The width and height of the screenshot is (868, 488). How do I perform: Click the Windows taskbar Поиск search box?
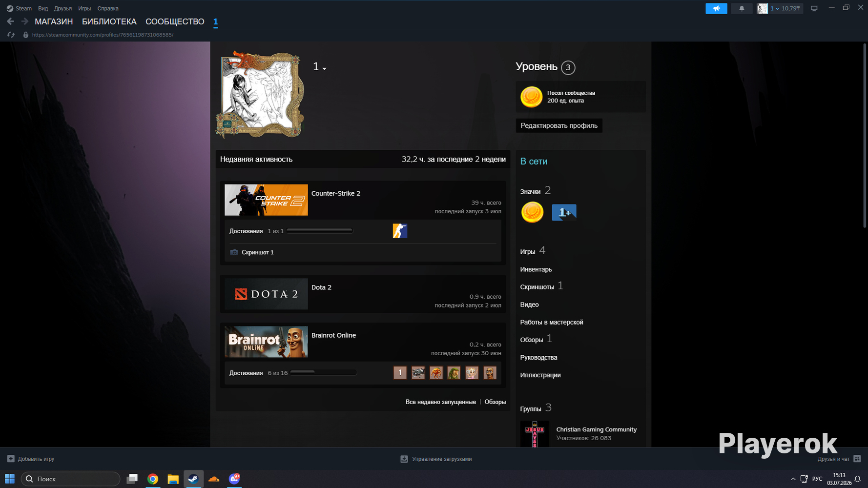coord(71,479)
